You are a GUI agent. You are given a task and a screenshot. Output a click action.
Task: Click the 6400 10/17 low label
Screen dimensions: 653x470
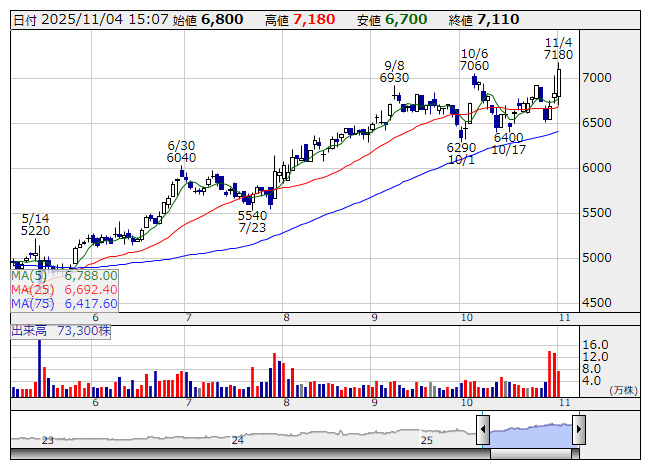pos(508,144)
